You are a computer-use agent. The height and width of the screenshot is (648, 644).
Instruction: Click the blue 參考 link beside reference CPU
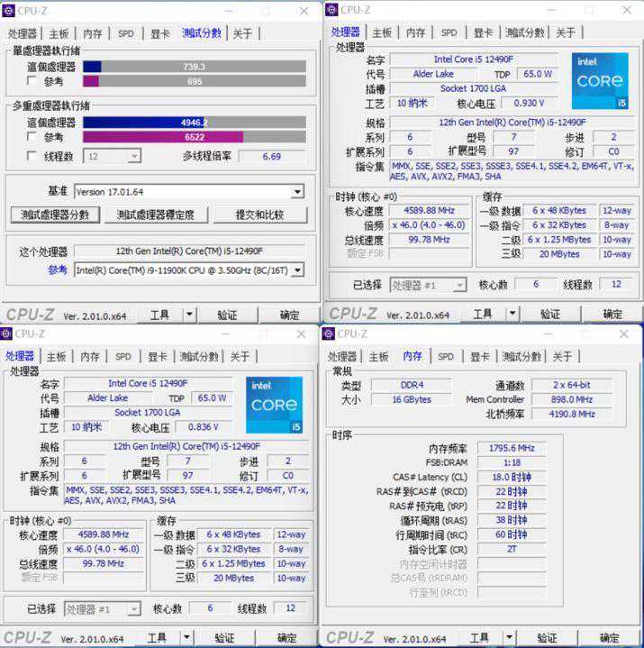[57, 269]
